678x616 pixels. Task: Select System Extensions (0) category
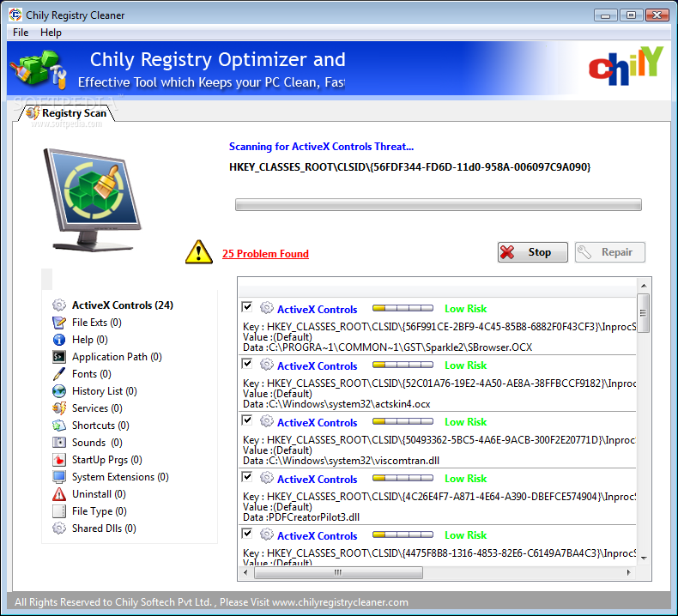pos(120,477)
